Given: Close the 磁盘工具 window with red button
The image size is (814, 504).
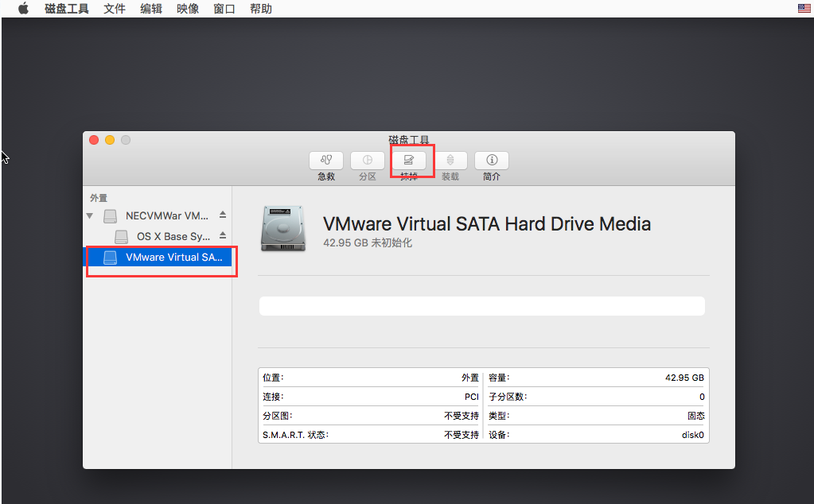Looking at the screenshot, I should point(94,140).
